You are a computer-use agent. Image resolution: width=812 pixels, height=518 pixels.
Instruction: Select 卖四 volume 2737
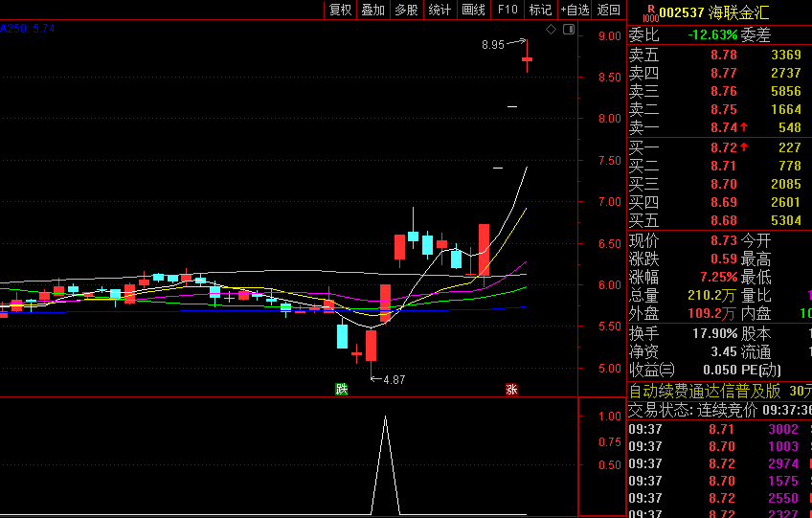pyautogui.click(x=786, y=73)
